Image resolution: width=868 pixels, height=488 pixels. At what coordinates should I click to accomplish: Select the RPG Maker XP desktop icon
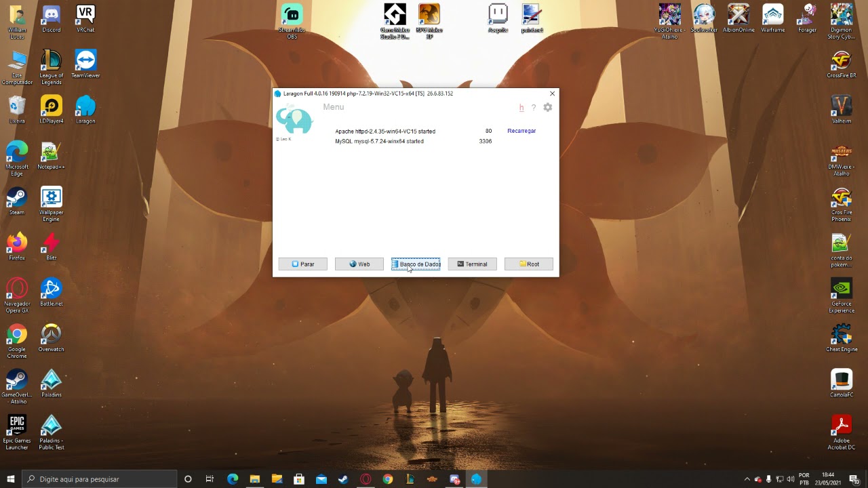(x=429, y=22)
